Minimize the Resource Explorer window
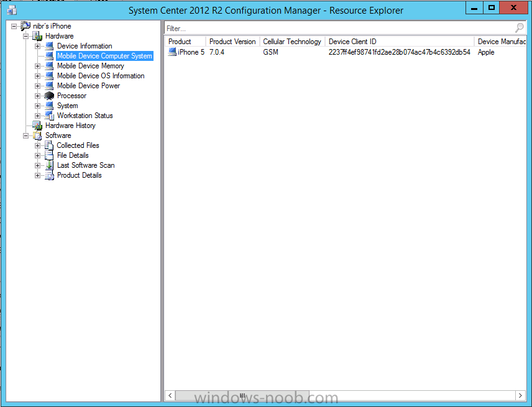This screenshot has height=407, width=532. pos(474,8)
